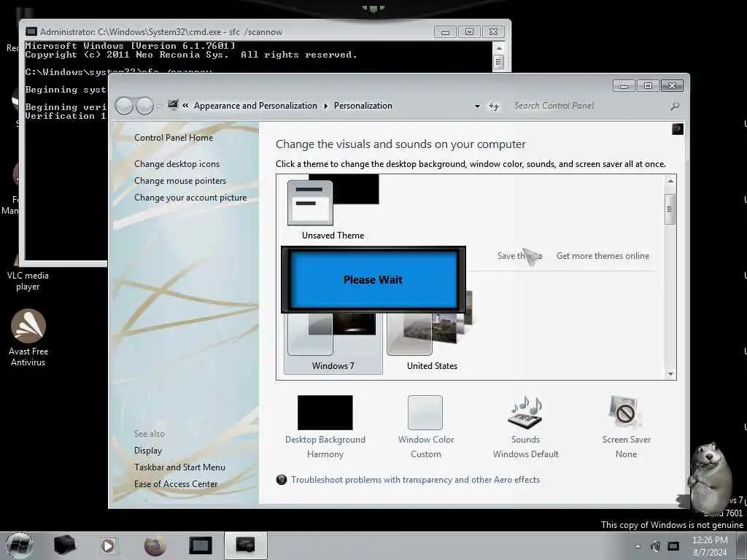The width and height of the screenshot is (747, 560).
Task: Click the Show desktop button
Action: [x=741, y=545]
